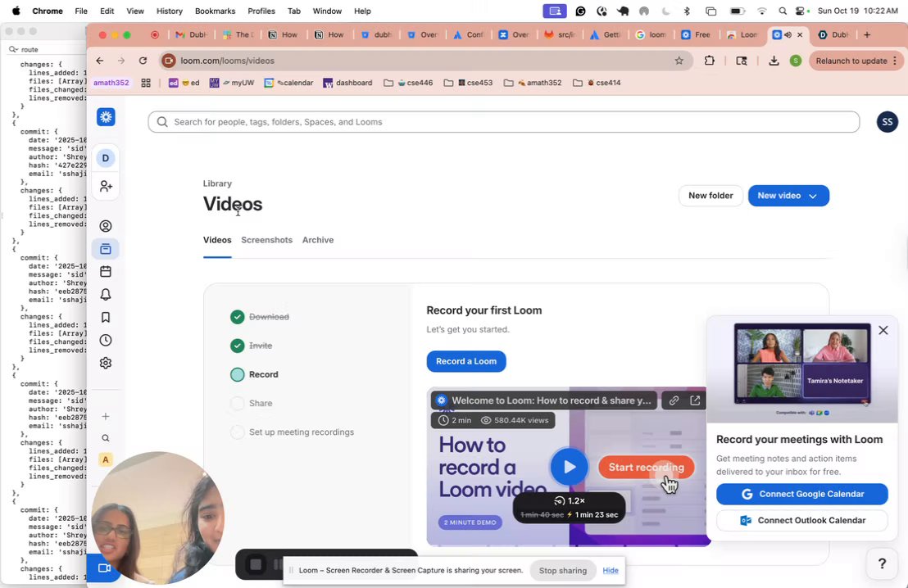Switch to the Screenshots tab
Viewport: 908px width, 588px height.
[x=266, y=240]
